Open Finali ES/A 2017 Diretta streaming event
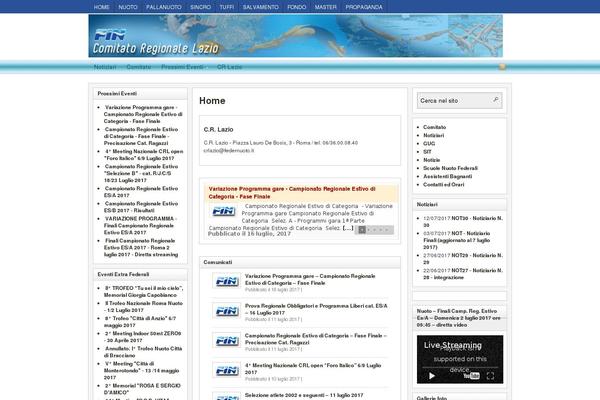600x400 pixels. click(141, 248)
